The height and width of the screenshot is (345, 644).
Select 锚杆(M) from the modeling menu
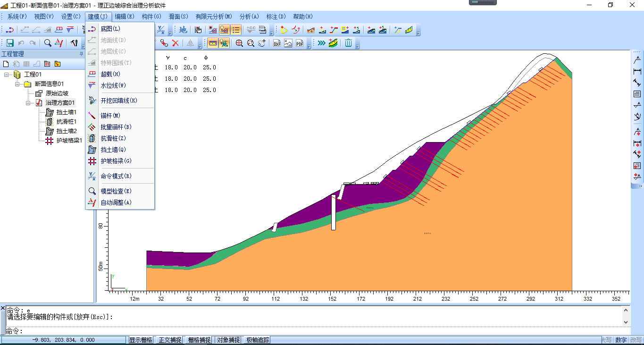[x=120, y=116]
